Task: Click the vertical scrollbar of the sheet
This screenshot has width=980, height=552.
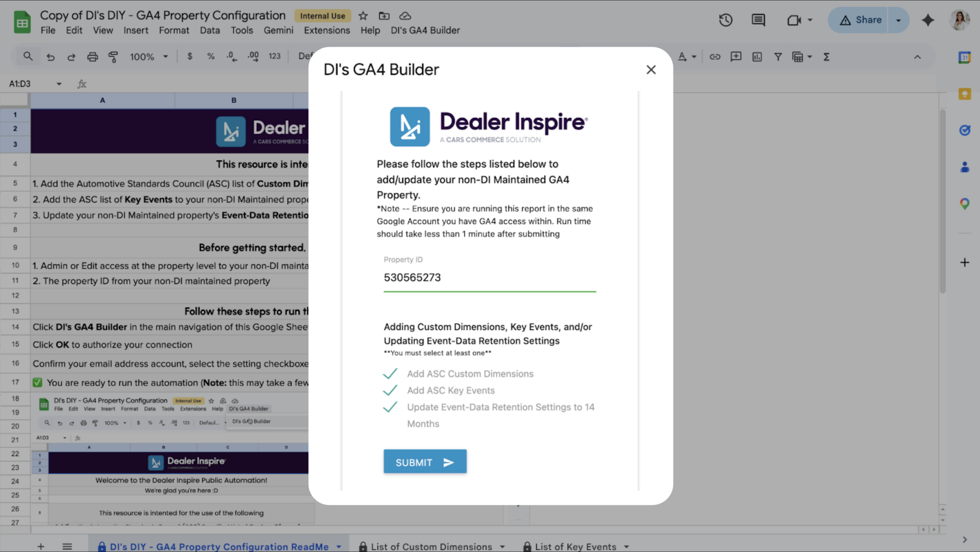Action: pyautogui.click(x=942, y=201)
